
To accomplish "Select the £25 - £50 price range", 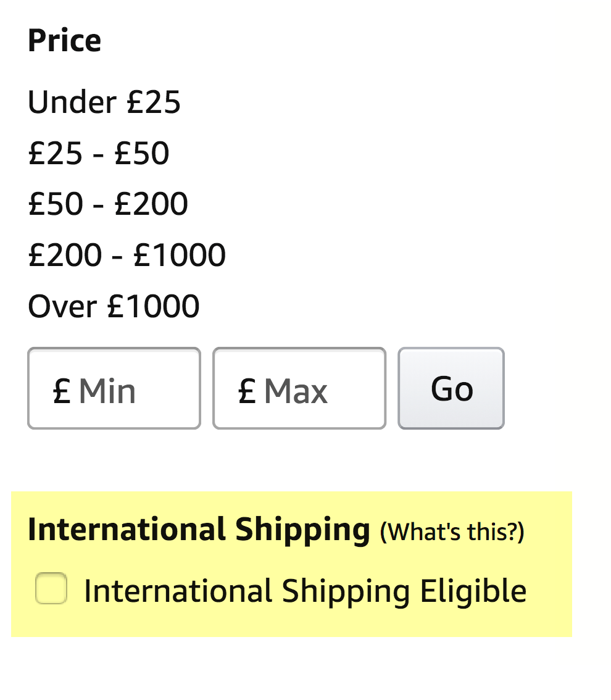I will (99, 153).
